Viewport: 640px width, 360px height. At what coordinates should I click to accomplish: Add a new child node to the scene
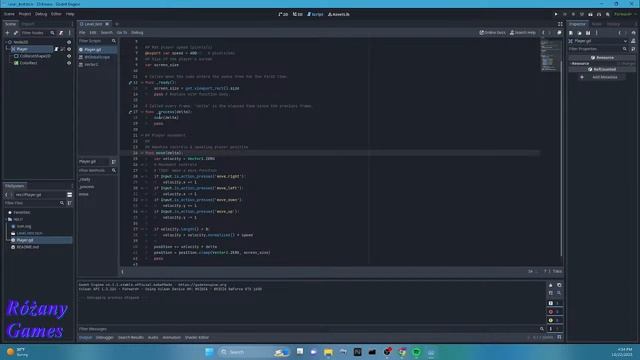[7, 33]
